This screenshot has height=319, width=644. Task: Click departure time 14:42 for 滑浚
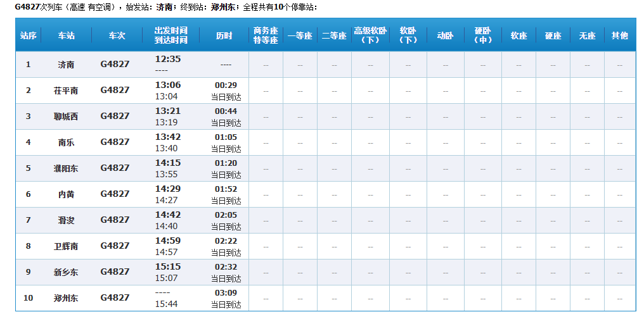168,215
